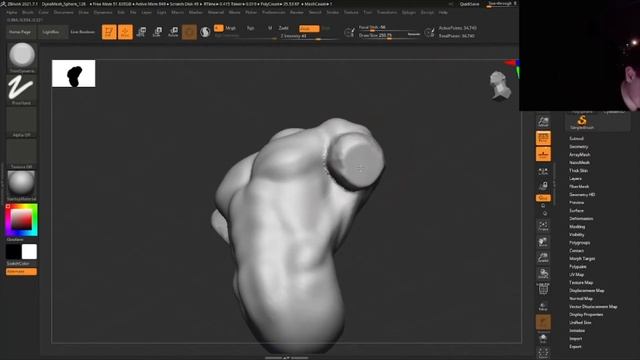Open the Texture Off selector
This screenshot has height=360, width=640.
[22, 153]
